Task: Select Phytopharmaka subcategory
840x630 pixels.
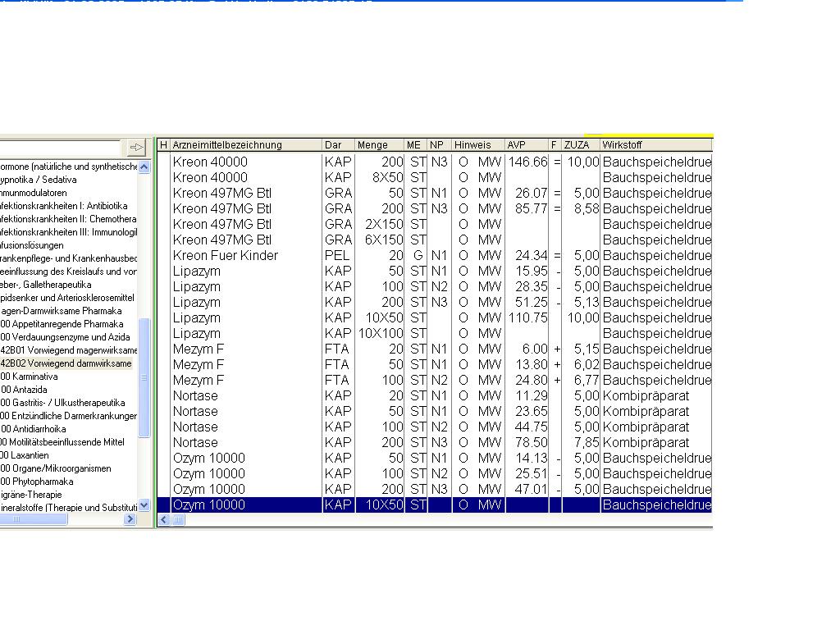Action: [37, 482]
